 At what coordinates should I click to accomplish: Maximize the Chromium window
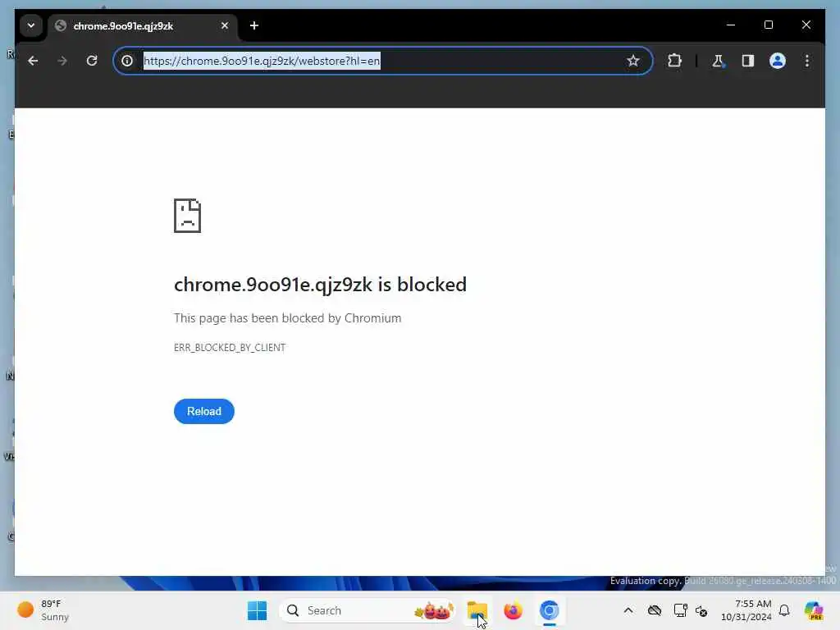768,25
